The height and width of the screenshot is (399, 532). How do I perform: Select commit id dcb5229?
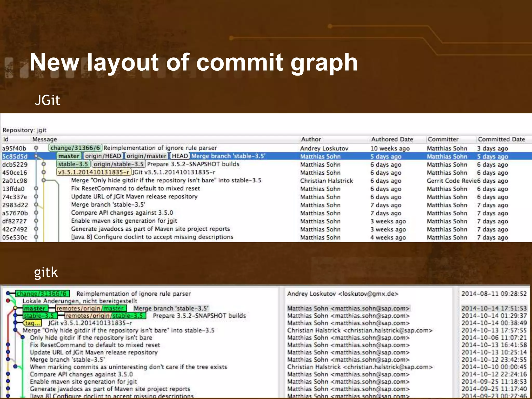[x=15, y=164]
